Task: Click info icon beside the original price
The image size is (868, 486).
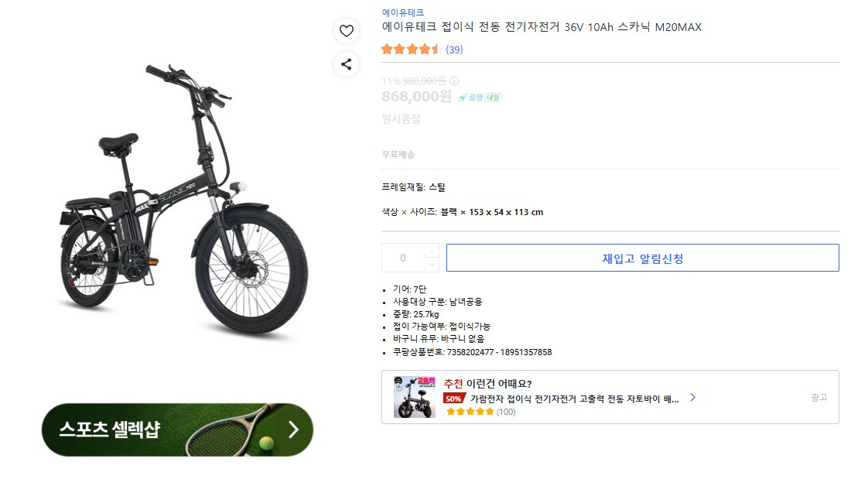Action: coord(453,80)
